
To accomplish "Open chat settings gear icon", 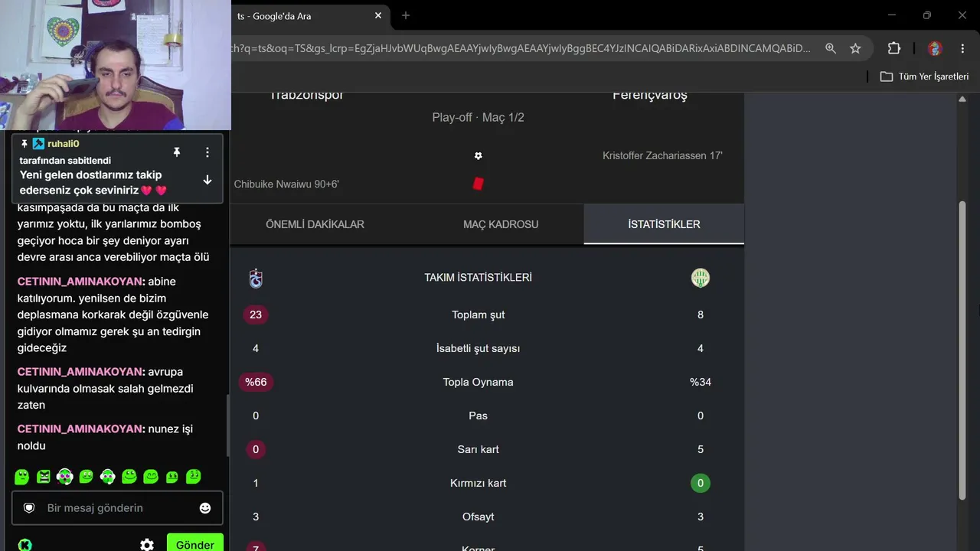I will pos(147,545).
